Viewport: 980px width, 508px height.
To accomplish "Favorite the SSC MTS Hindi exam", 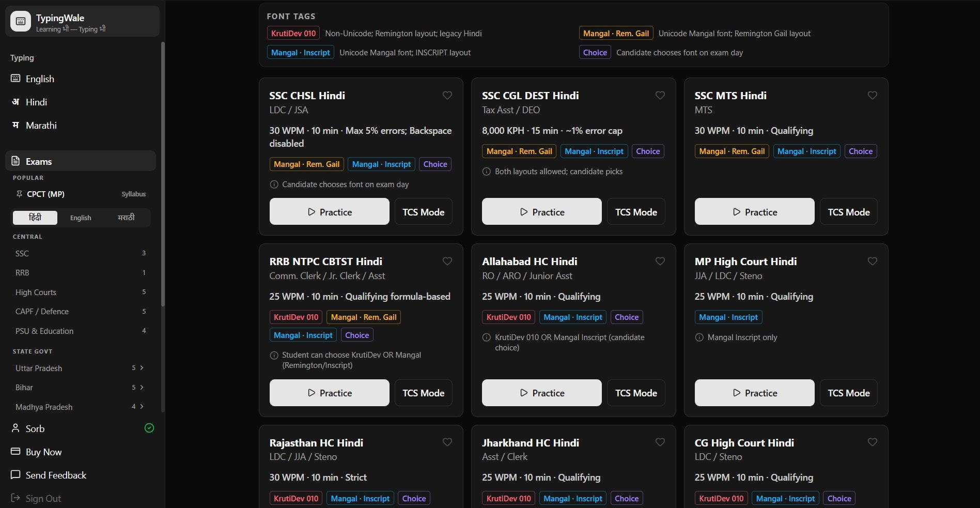I will (873, 95).
